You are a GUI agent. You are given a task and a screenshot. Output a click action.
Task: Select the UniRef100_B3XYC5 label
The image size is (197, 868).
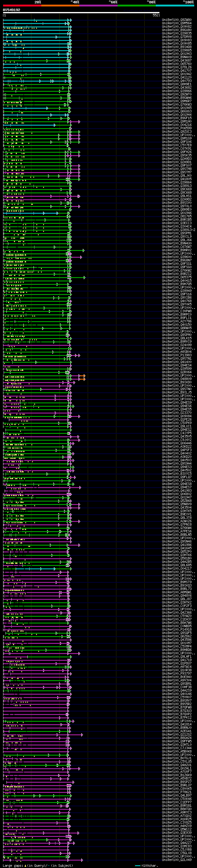tap(177, 474)
